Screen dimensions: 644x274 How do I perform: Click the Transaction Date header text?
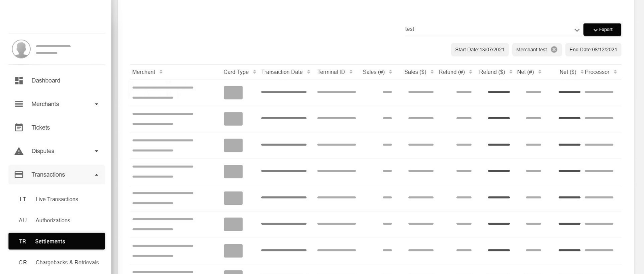(282, 72)
